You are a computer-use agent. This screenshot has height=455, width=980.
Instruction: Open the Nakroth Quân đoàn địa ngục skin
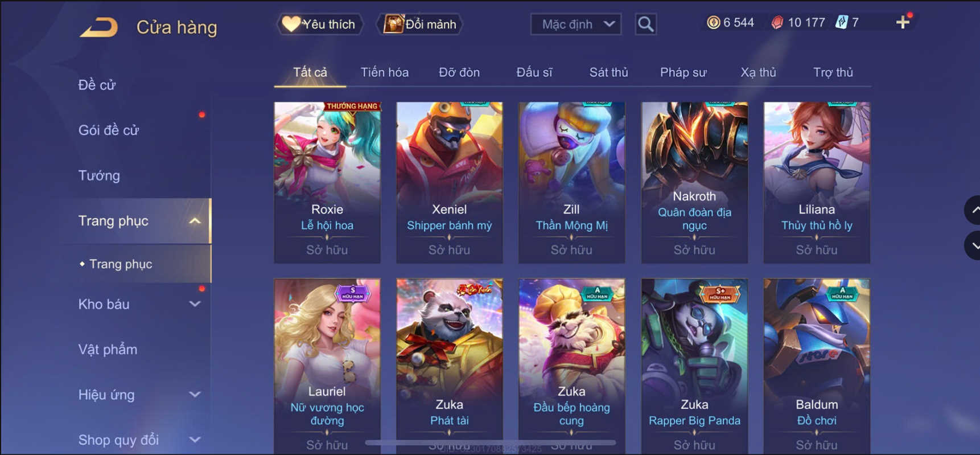click(x=694, y=182)
